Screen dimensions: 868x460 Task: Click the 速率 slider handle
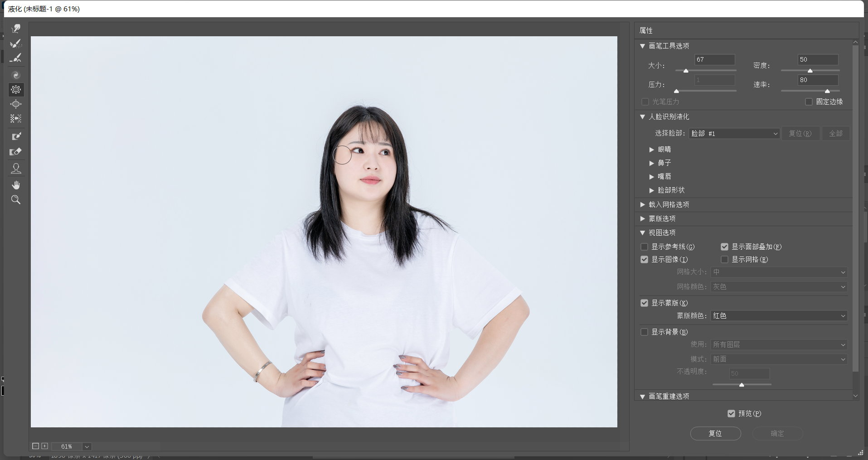827,91
